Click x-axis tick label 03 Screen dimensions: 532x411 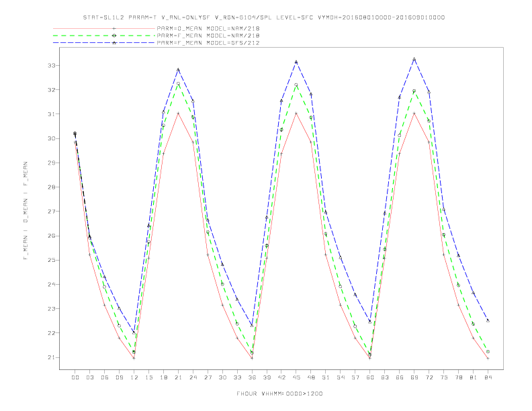tap(89, 377)
